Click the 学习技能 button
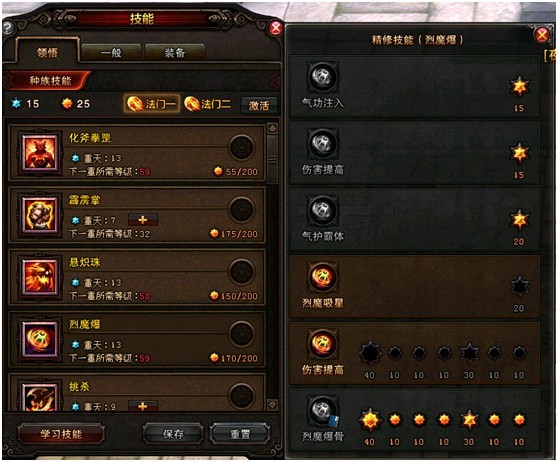Viewport: 558px width, 462px height. point(61,434)
